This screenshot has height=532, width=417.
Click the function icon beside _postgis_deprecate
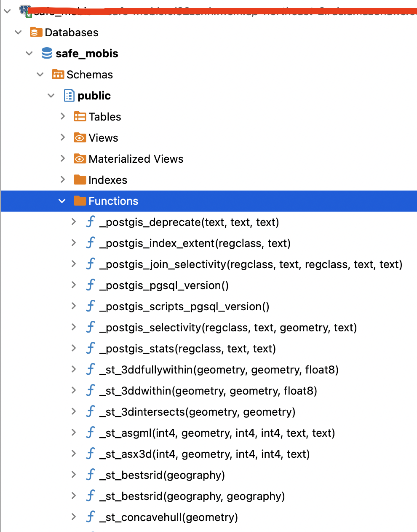pos(90,222)
